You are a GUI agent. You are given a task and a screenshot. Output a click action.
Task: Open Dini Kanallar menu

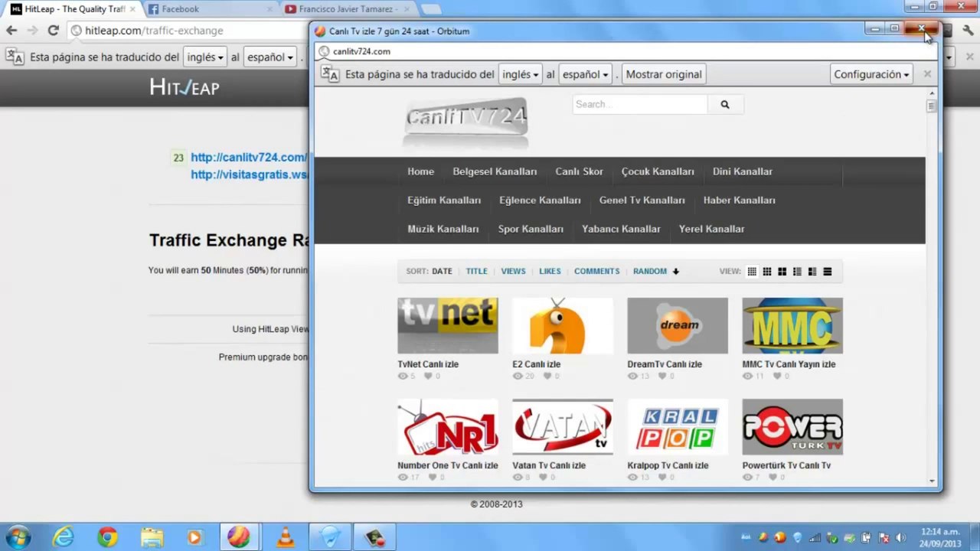click(x=743, y=171)
